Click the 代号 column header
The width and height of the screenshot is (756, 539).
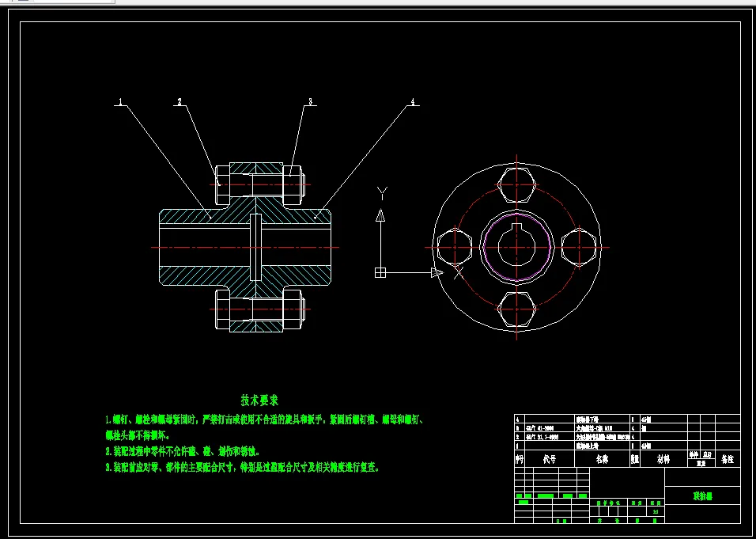tap(550, 459)
